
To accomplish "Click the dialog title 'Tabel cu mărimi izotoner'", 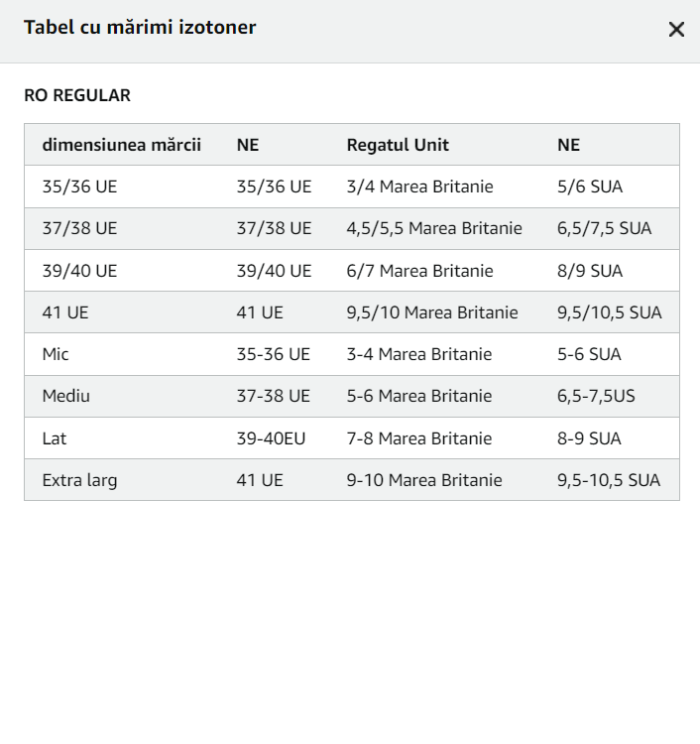I will (140, 27).
